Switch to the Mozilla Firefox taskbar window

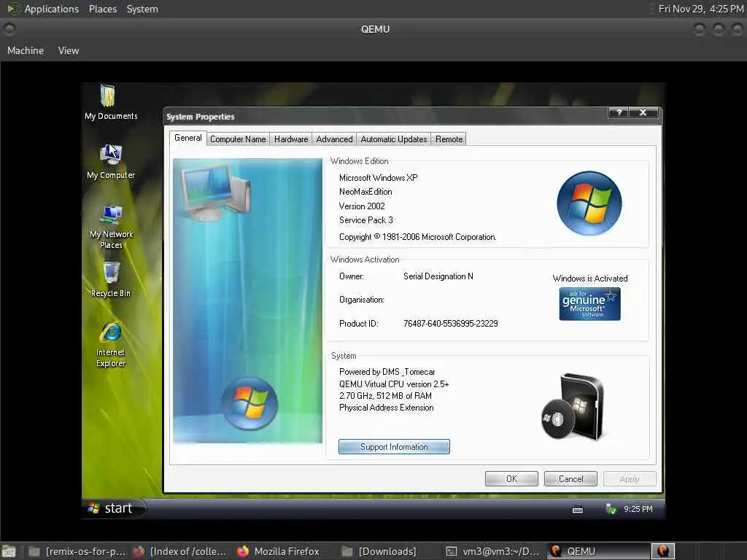[278, 551]
